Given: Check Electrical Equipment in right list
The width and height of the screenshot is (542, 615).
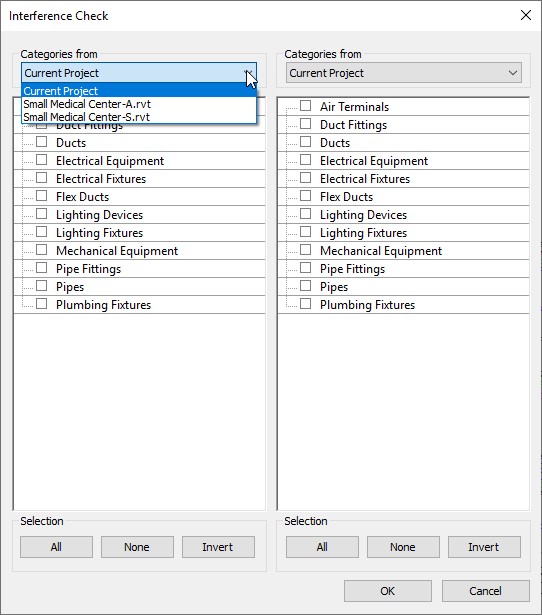Looking at the screenshot, I should tap(306, 160).
